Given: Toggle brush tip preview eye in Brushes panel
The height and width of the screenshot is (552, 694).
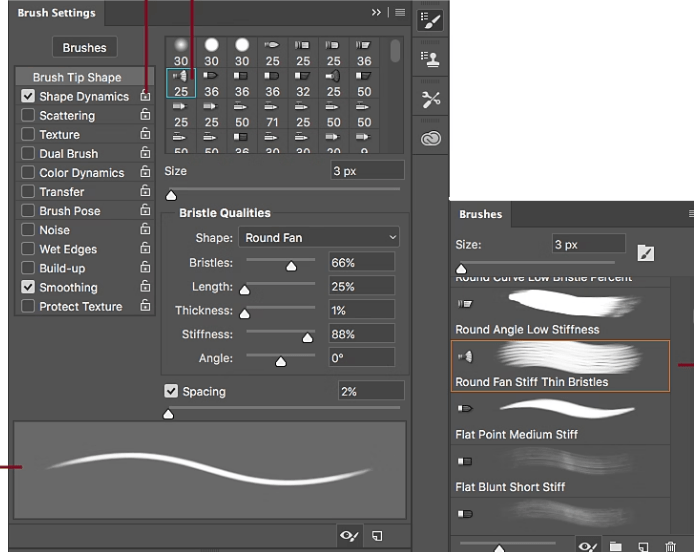Looking at the screenshot, I should [587, 546].
